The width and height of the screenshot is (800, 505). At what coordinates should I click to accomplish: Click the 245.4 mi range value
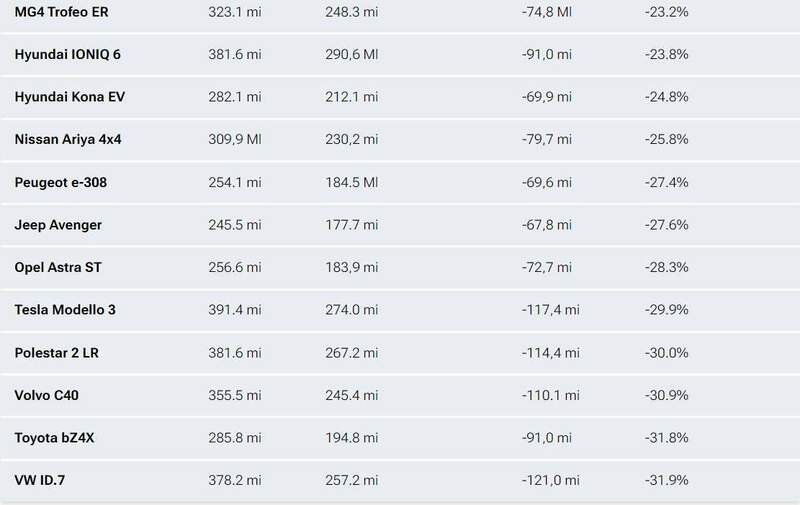coord(354,396)
